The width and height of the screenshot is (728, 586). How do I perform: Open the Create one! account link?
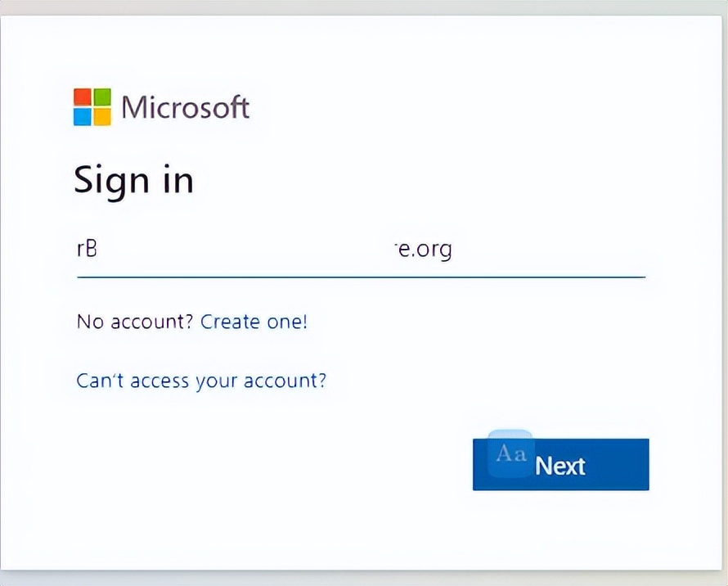tap(254, 322)
